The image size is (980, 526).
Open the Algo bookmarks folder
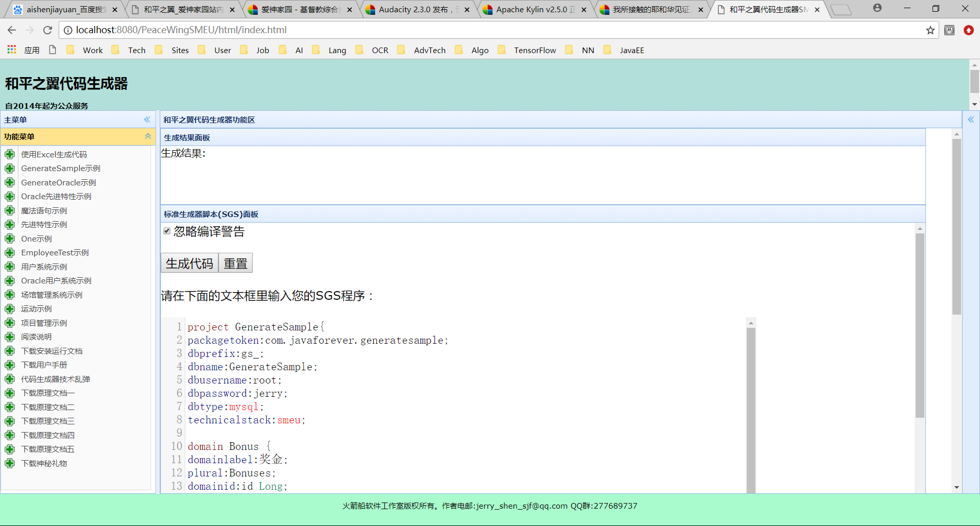point(472,50)
